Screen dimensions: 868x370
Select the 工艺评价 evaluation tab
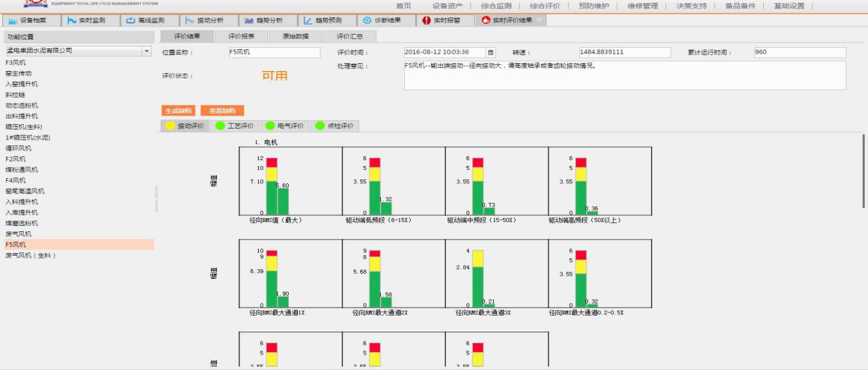[235, 126]
